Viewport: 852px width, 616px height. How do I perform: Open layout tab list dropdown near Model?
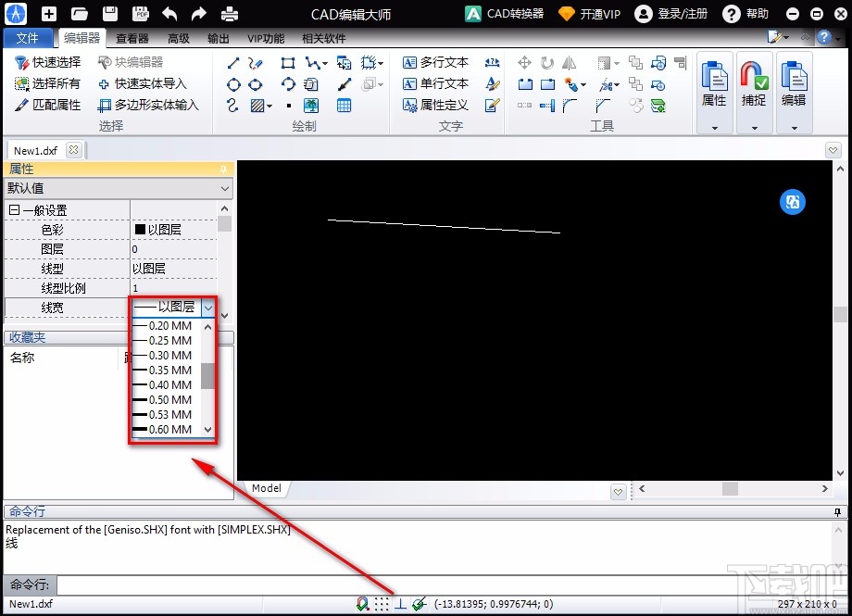(619, 492)
